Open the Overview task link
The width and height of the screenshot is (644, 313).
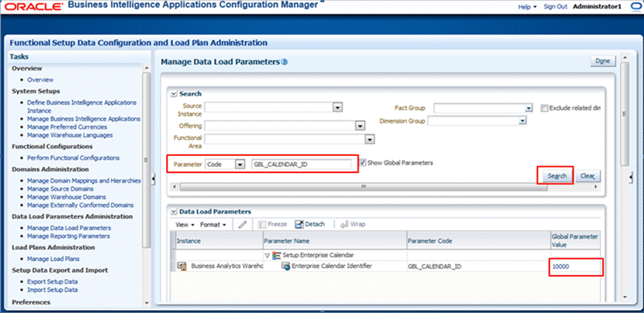40,80
